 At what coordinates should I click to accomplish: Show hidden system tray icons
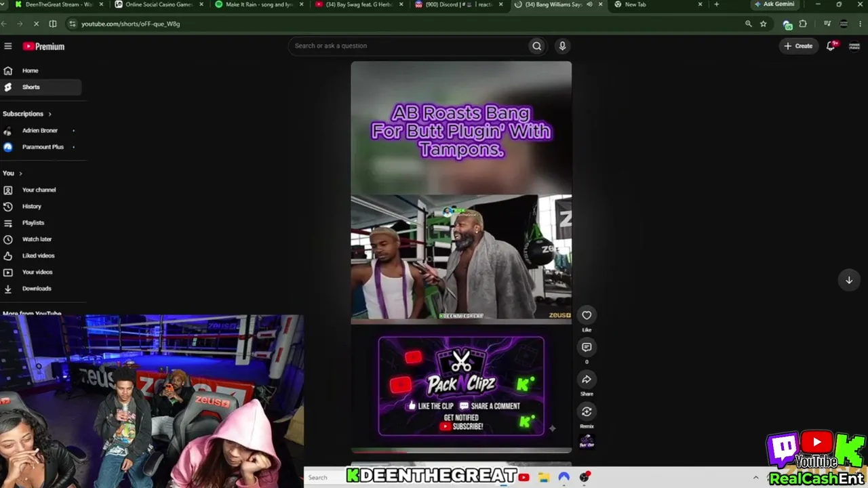coord(755,477)
